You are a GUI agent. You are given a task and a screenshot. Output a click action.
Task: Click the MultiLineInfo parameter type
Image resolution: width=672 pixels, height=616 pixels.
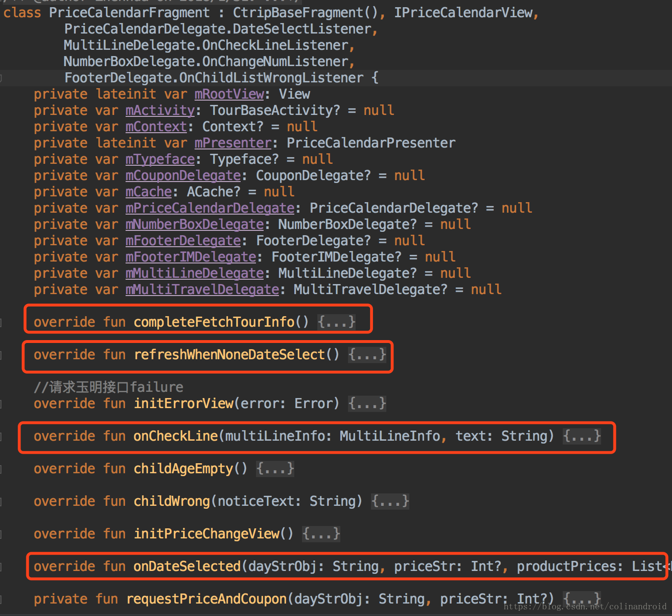tap(390, 436)
